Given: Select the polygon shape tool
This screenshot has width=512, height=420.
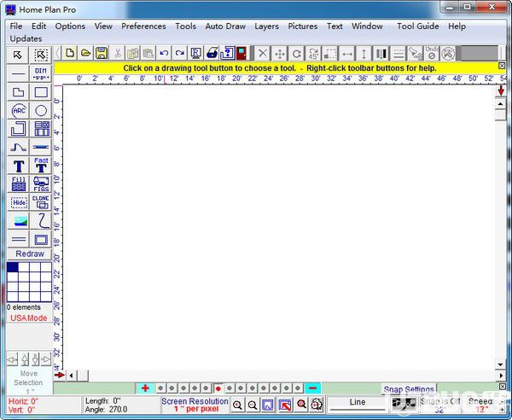Looking at the screenshot, I should click(x=18, y=92).
